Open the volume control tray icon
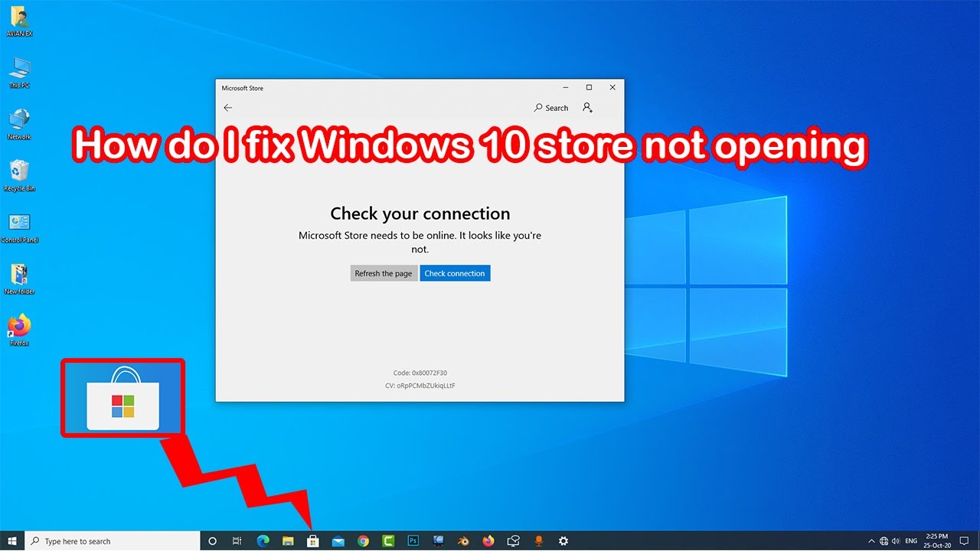Viewport: 980px width, 551px height. [x=896, y=541]
